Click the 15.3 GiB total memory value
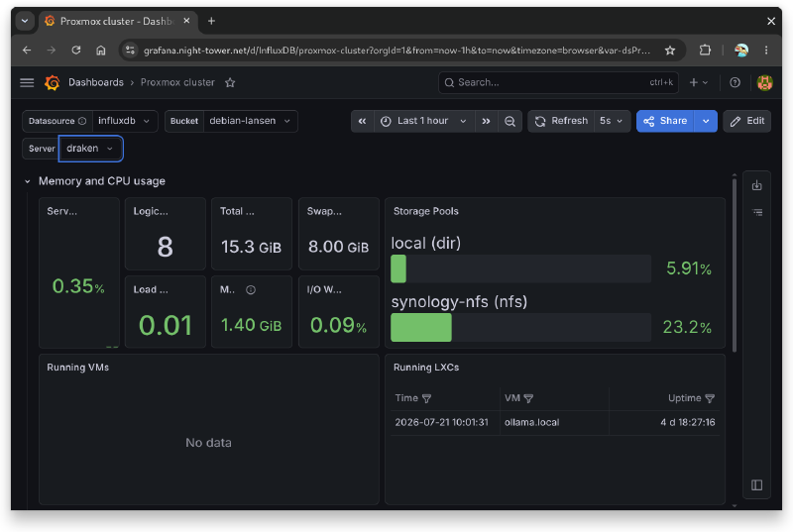 [251, 247]
